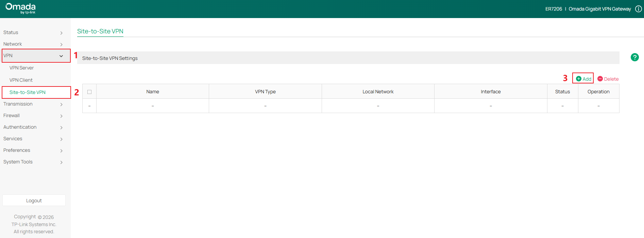Image resolution: width=644 pixels, height=238 pixels.
Task: Click the Status column header in table
Action: pyautogui.click(x=563, y=92)
